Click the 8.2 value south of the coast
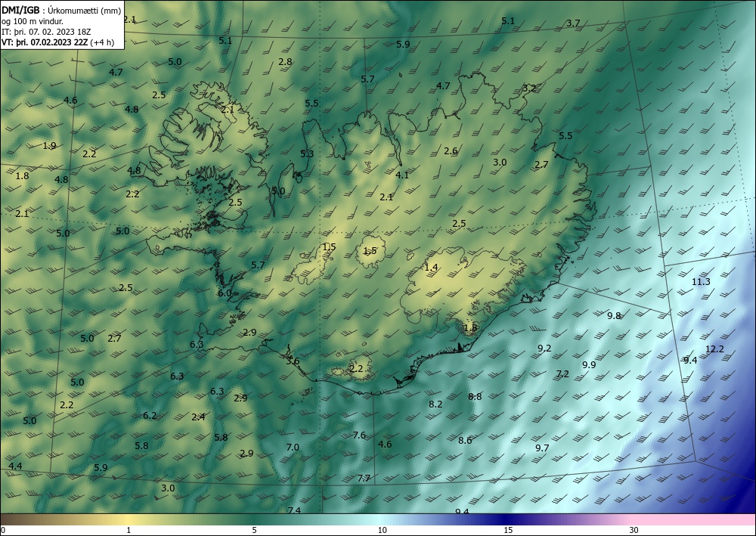The image size is (756, 536). (x=435, y=404)
